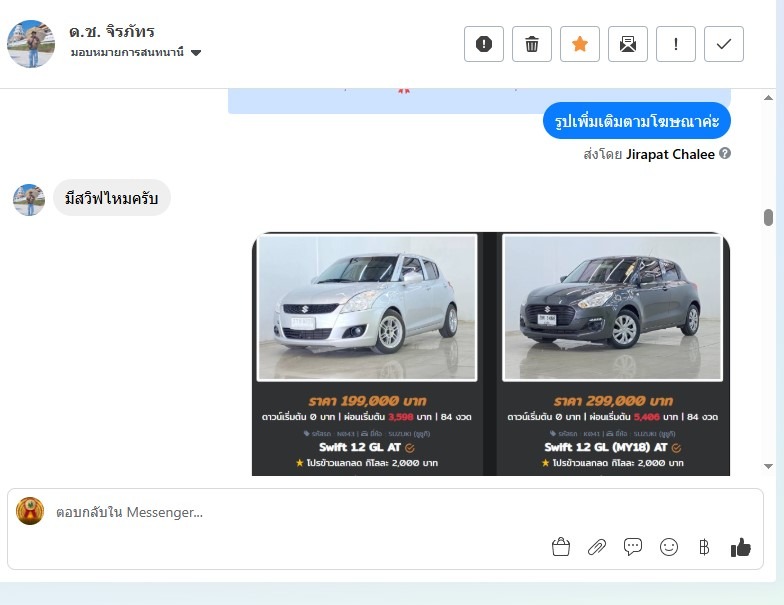Flag conversation as priority with exclamation mark
Image resolution: width=784 pixels, height=605 pixels.
pos(676,44)
